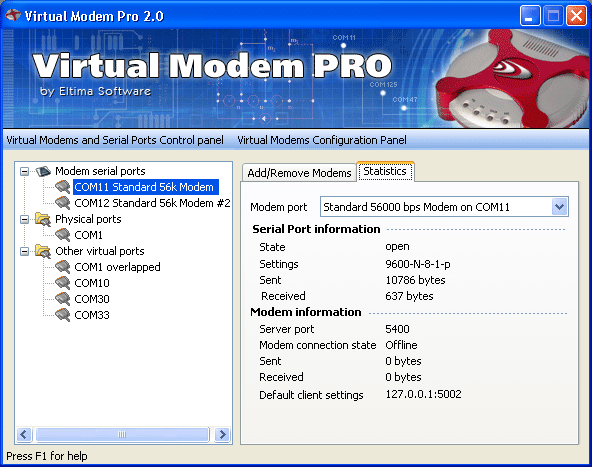Click the Other virtual ports folder icon
Screen dimensions: 592x467
(x=43, y=251)
